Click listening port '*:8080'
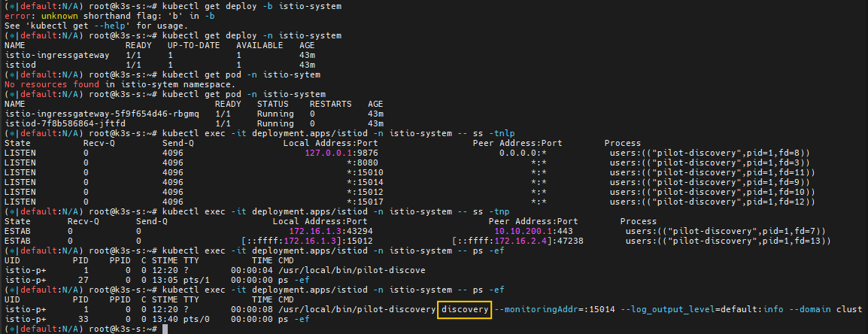 (x=362, y=162)
